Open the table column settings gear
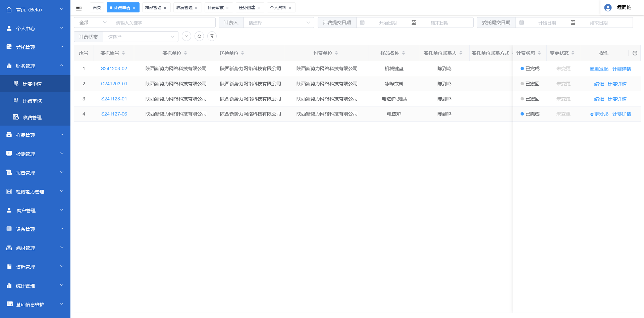 pyautogui.click(x=635, y=53)
